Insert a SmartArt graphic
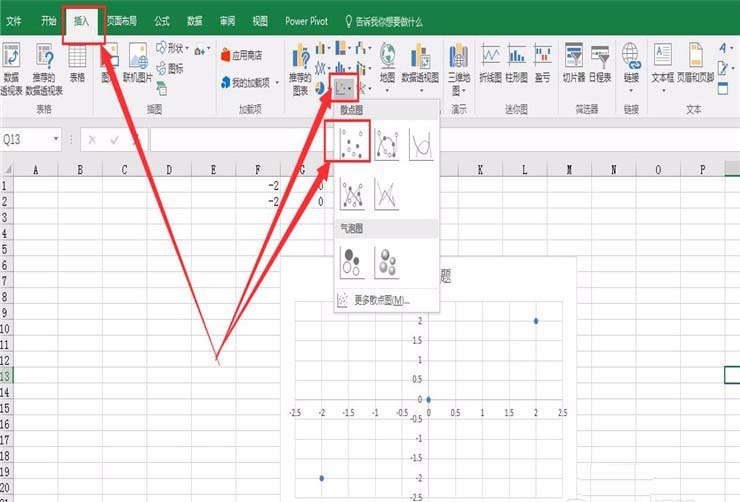740x502 pixels. pos(162,88)
